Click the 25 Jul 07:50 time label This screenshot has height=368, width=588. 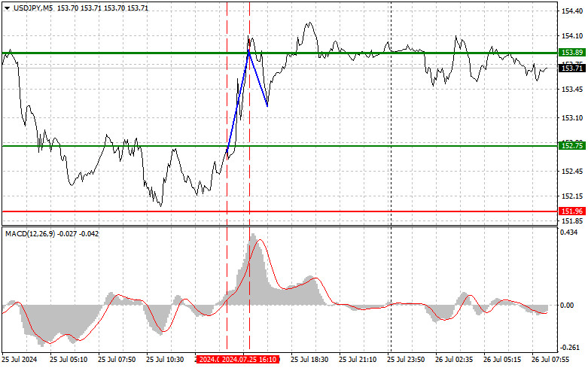(x=117, y=360)
